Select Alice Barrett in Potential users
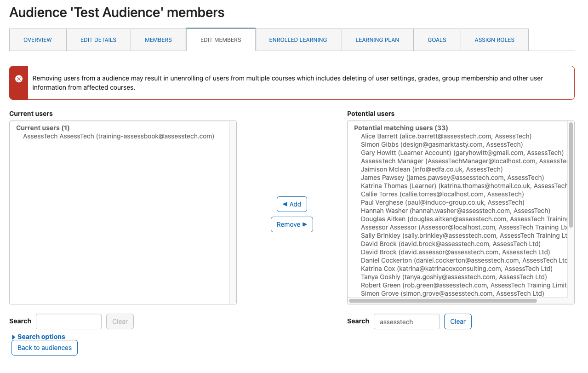Image resolution: width=588 pixels, height=373 pixels. tap(446, 136)
